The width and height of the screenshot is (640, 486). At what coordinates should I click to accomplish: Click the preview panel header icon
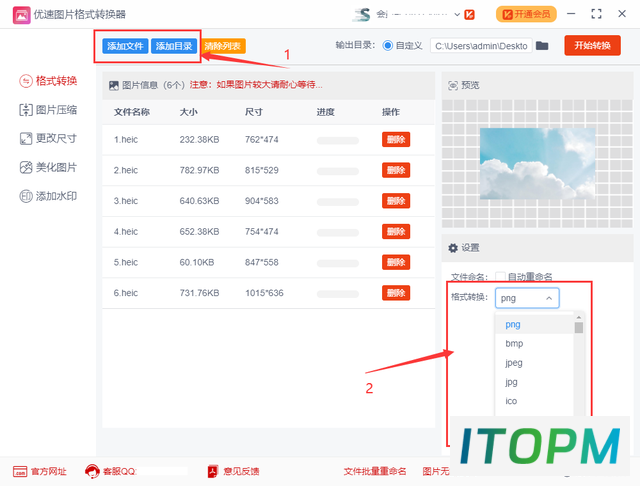453,85
